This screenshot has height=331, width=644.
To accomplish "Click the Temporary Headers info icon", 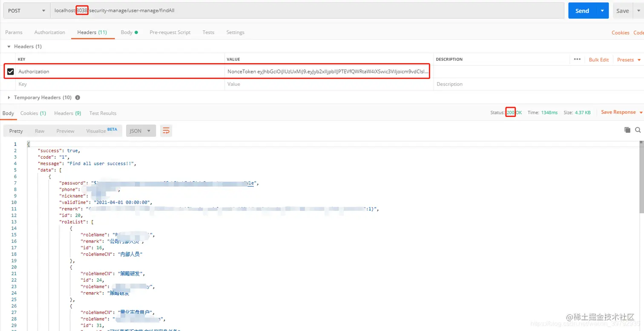I will tap(78, 98).
